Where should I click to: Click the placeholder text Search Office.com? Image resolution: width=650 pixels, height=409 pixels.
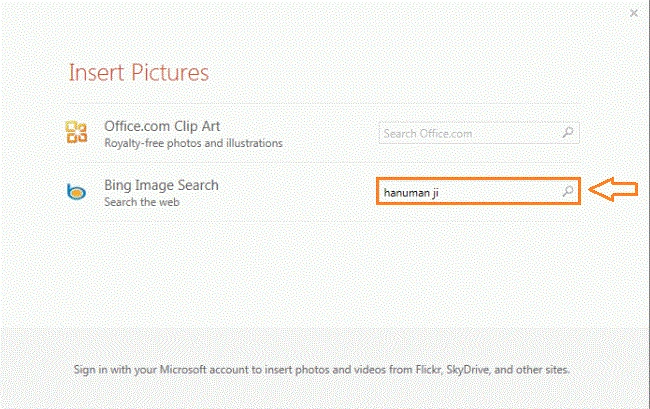[x=428, y=134]
